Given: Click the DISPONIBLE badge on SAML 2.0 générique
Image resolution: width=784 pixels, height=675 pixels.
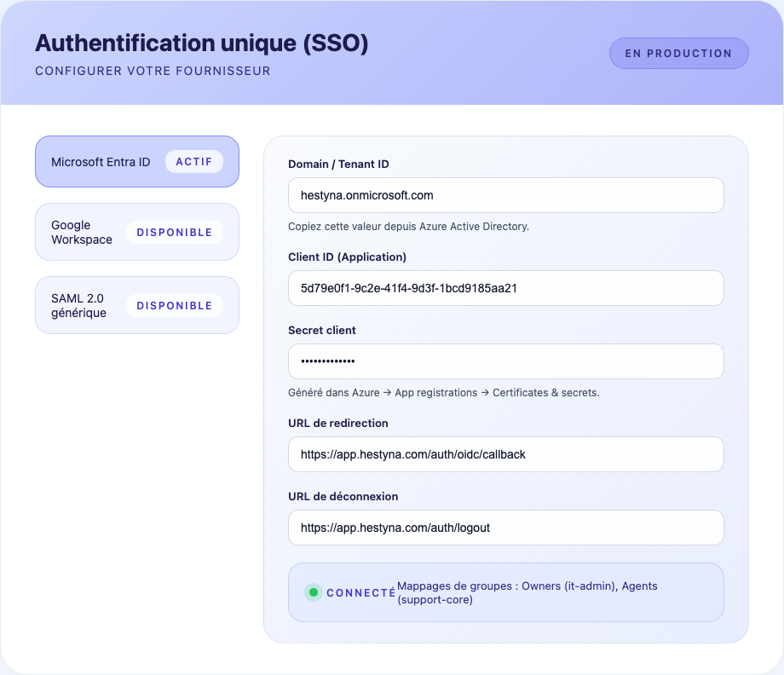Looking at the screenshot, I should point(175,305).
